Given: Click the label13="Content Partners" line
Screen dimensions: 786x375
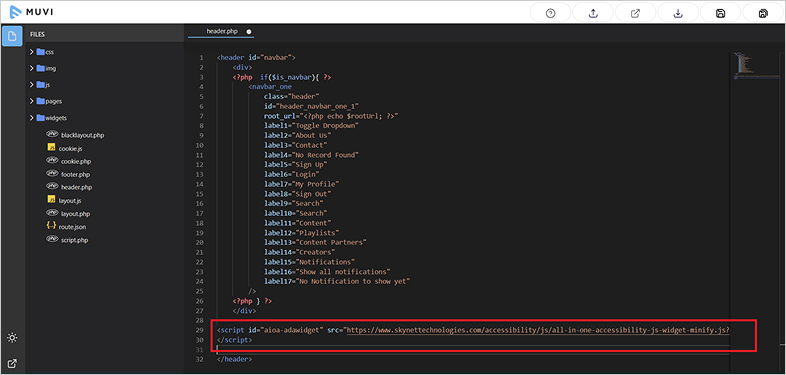Looking at the screenshot, I should (x=316, y=242).
